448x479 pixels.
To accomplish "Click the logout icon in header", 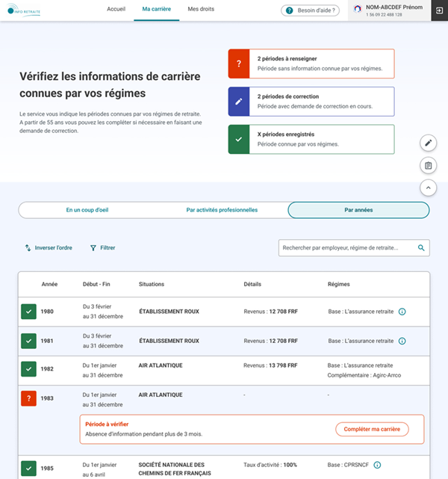I will click(439, 10).
